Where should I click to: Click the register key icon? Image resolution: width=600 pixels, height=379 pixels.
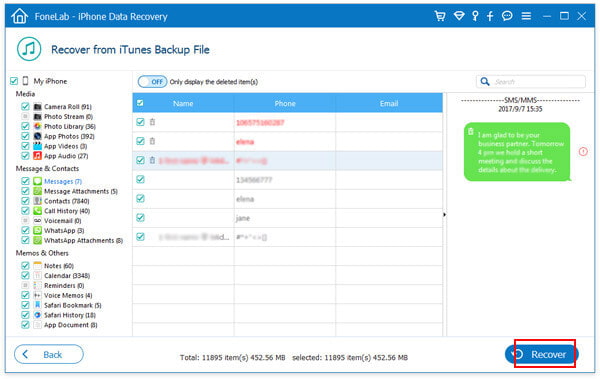(475, 16)
